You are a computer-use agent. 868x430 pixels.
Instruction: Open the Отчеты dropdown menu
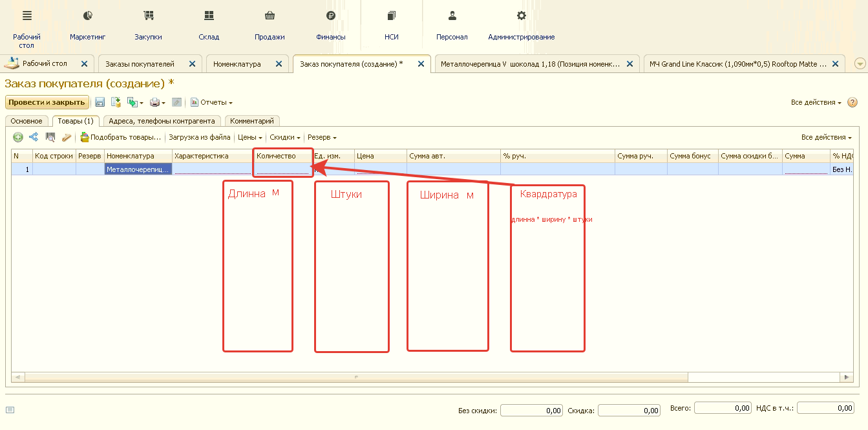tap(212, 102)
